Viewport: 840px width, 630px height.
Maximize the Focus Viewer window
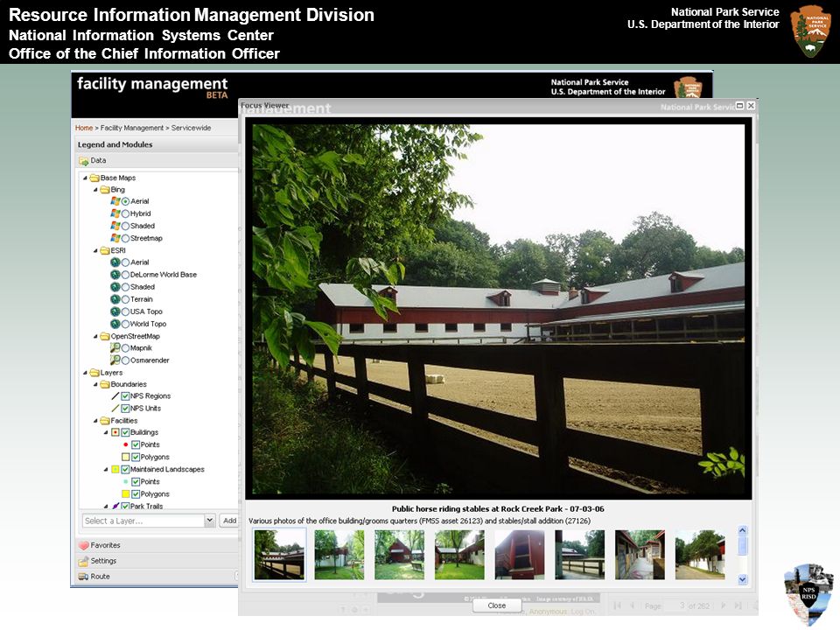pos(740,106)
